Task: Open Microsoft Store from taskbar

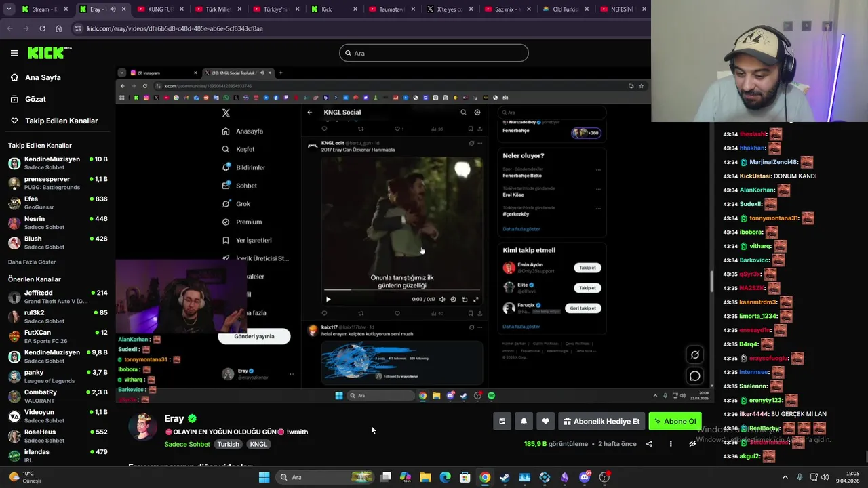Action: (465, 477)
